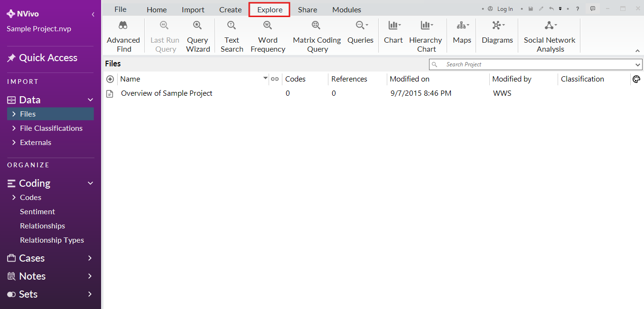Open the Search Project dropdown arrow
The width and height of the screenshot is (644, 309).
click(638, 64)
